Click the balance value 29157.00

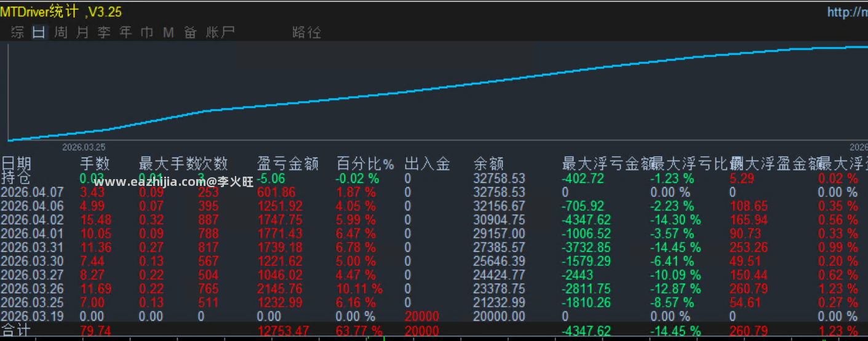pyautogui.click(x=500, y=233)
